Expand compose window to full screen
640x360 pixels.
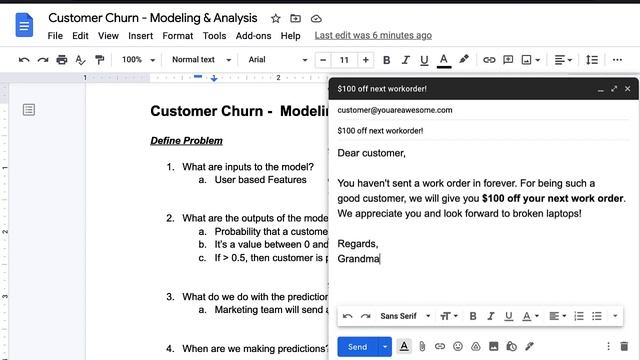[x=614, y=89]
